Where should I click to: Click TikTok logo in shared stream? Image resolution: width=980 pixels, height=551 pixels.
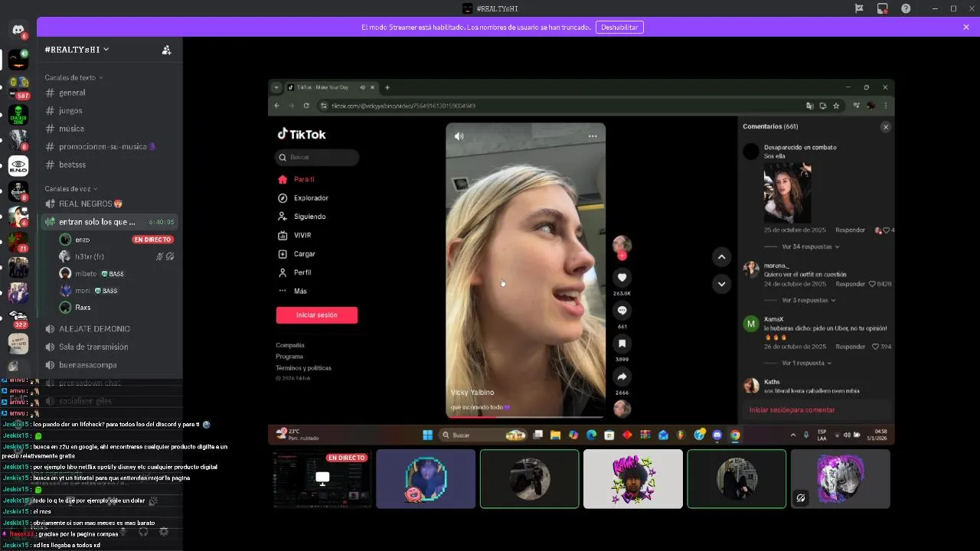point(301,134)
